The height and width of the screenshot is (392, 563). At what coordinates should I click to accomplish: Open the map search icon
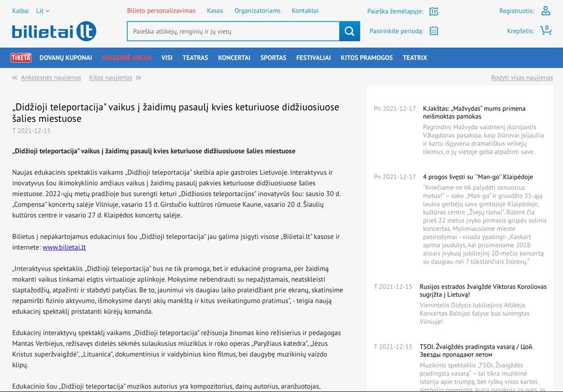coord(434,11)
